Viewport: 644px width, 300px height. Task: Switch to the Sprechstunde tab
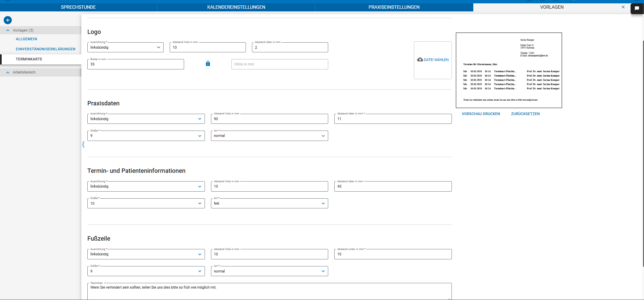[x=78, y=7]
